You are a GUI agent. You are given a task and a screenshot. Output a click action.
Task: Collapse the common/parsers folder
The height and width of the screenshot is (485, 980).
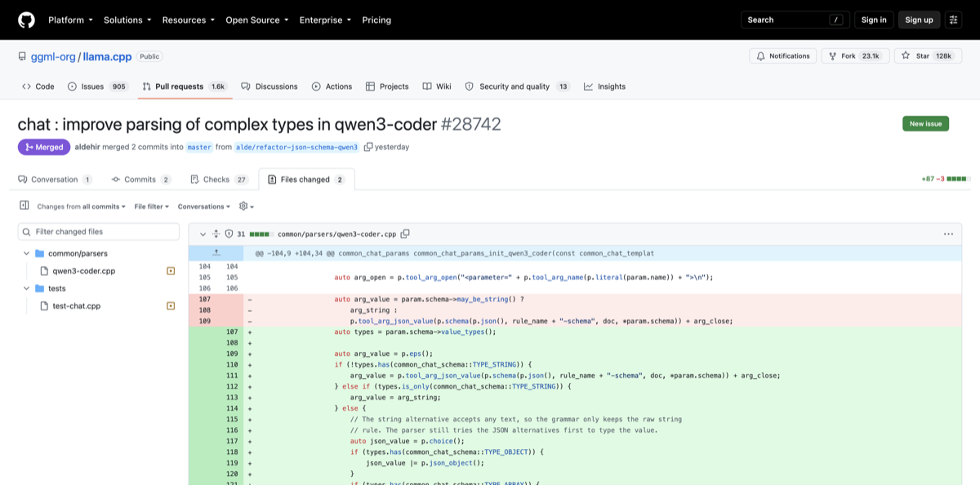[27, 254]
